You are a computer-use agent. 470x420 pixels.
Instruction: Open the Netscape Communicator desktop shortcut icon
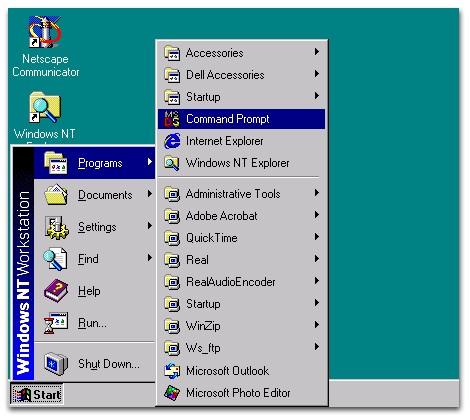click(x=45, y=32)
